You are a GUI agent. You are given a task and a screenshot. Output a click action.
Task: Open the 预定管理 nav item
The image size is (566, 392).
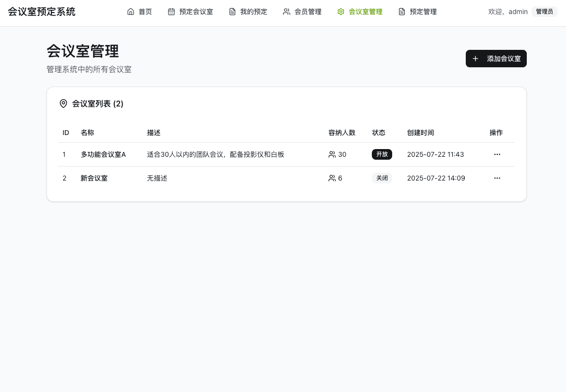coord(418,12)
